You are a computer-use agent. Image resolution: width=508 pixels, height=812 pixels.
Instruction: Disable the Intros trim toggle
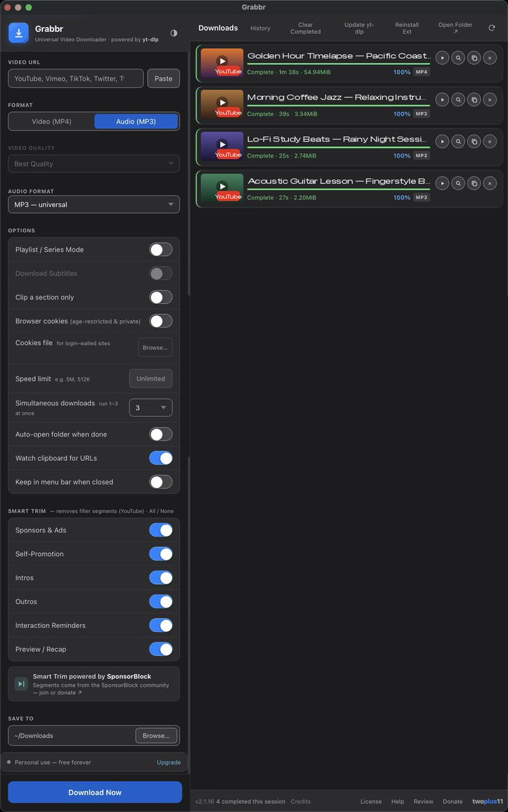click(161, 578)
